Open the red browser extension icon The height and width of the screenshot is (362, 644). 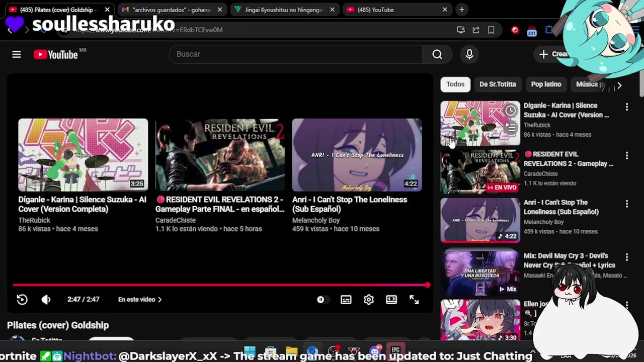pos(515,30)
